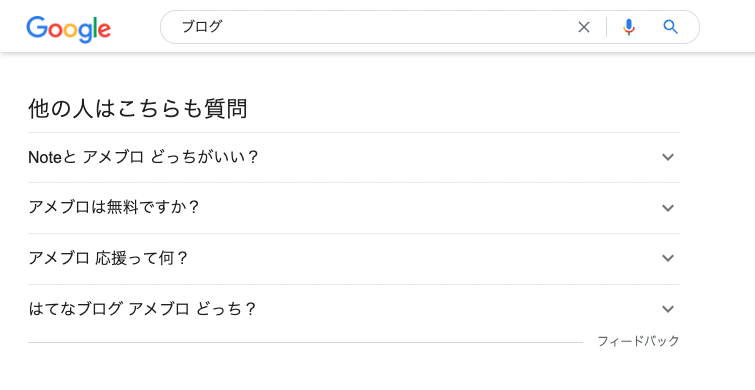Click the empty area after ブログ in search box
The height and width of the screenshot is (390, 755).
coord(395,27)
